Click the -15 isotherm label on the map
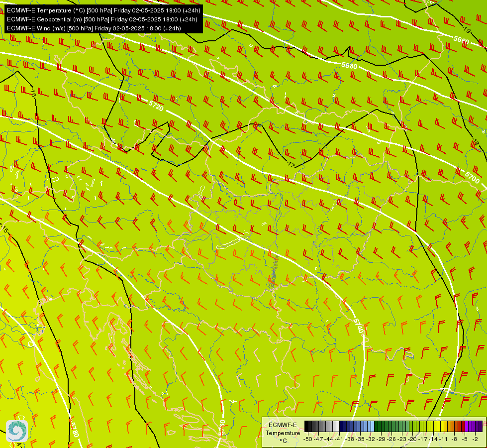Viewport: 487px width, 448px height. point(4,230)
